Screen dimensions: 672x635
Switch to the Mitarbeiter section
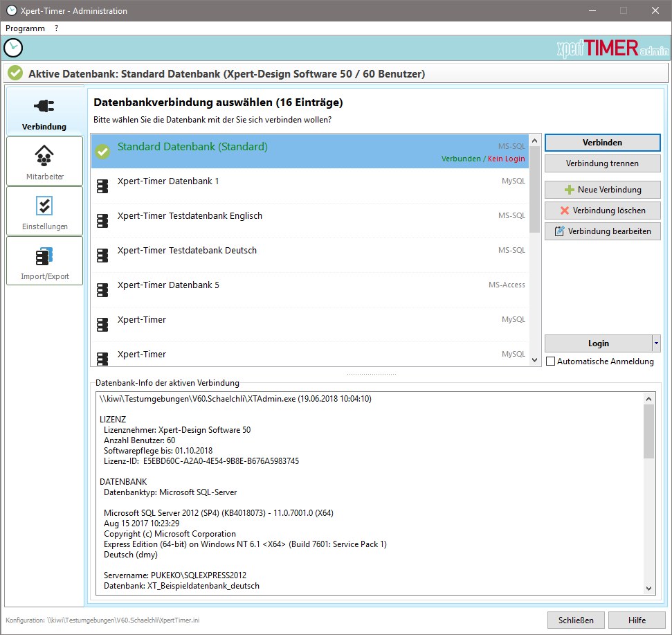(x=44, y=161)
